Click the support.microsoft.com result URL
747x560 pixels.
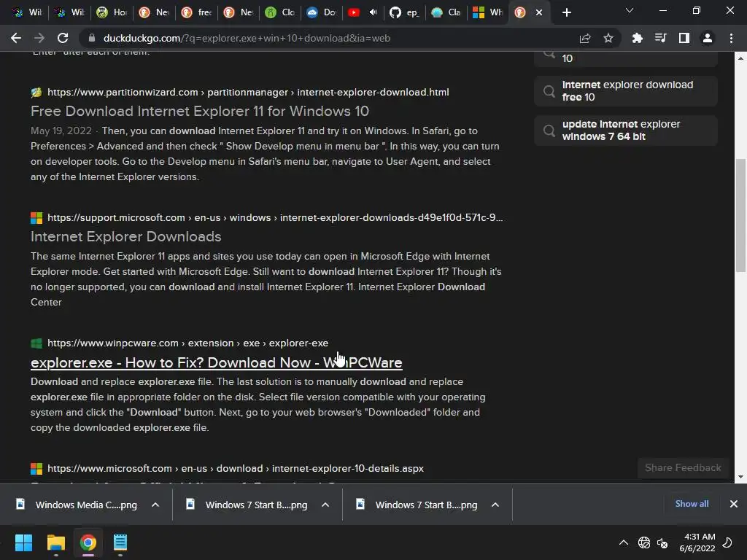(x=275, y=217)
